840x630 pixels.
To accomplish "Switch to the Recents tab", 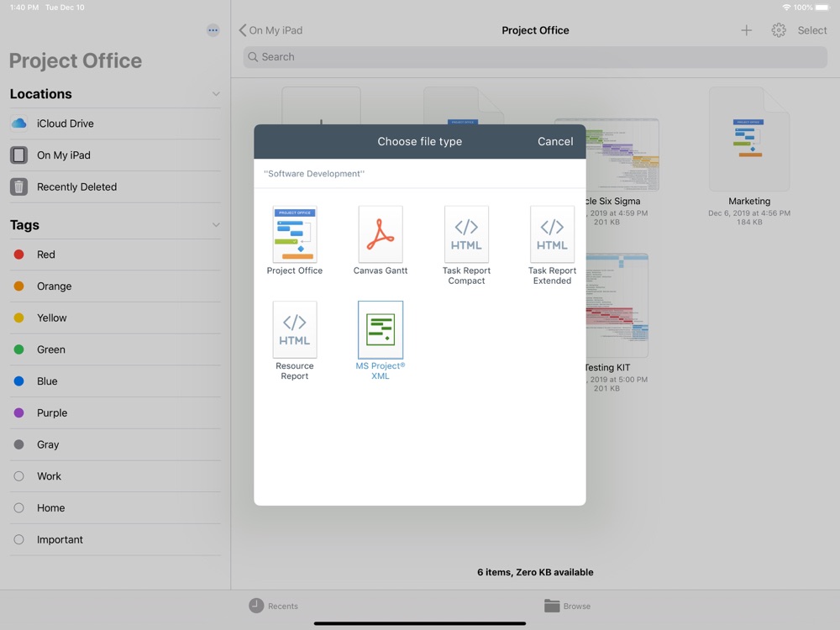I will pyautogui.click(x=273, y=606).
